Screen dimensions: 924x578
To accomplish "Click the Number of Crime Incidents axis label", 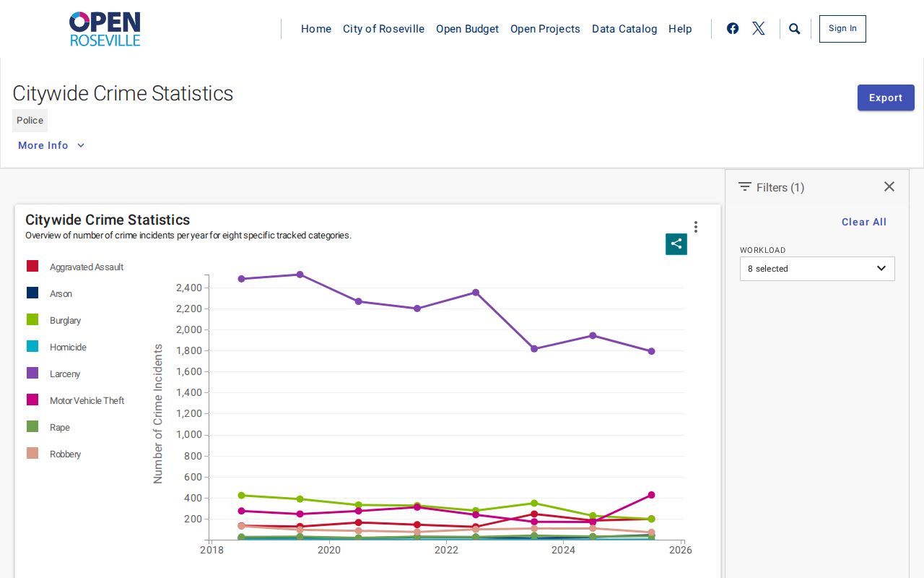I will point(158,414).
